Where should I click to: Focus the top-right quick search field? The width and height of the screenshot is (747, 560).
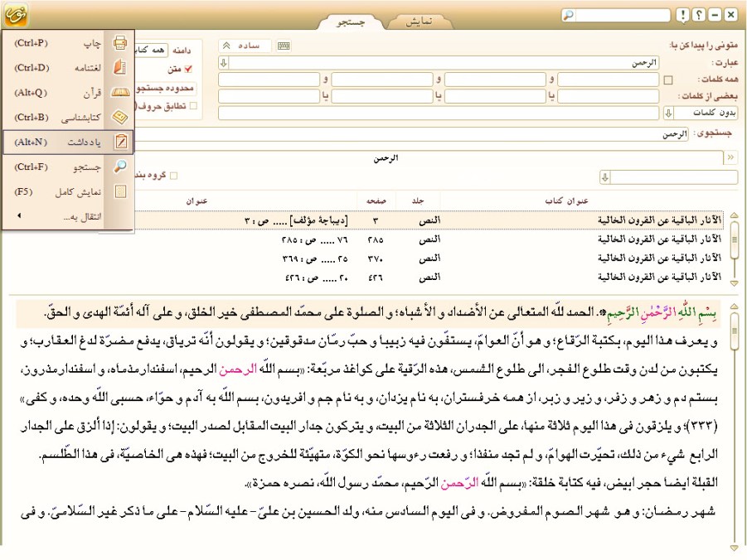[622, 15]
